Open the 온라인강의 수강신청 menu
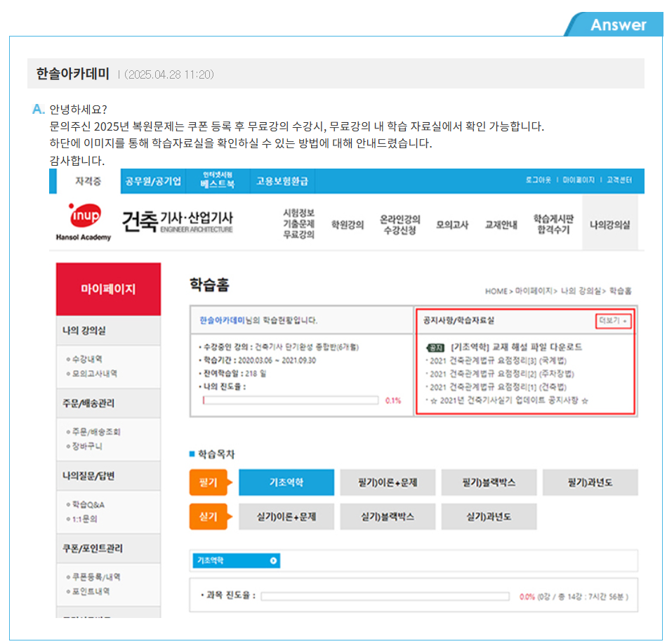Image resolution: width=667 pixels, height=644 pixels. [400, 225]
